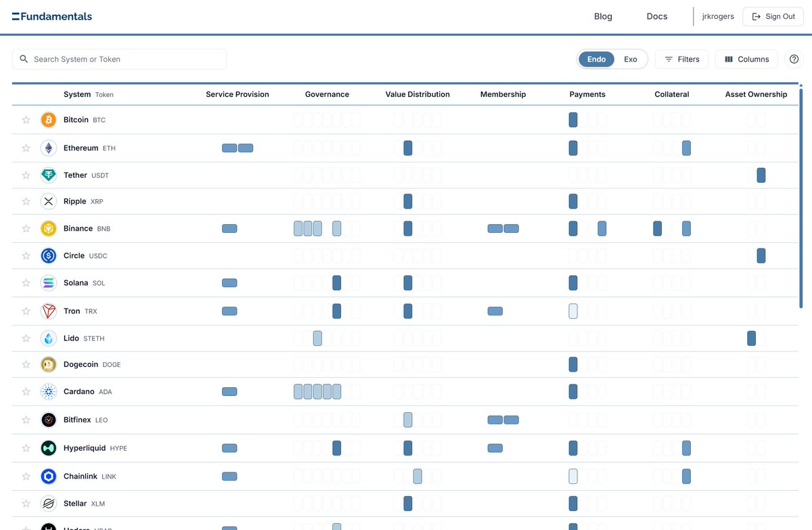This screenshot has height=530, width=812.
Task: Select the Stellar XLM row name
Action: point(85,504)
